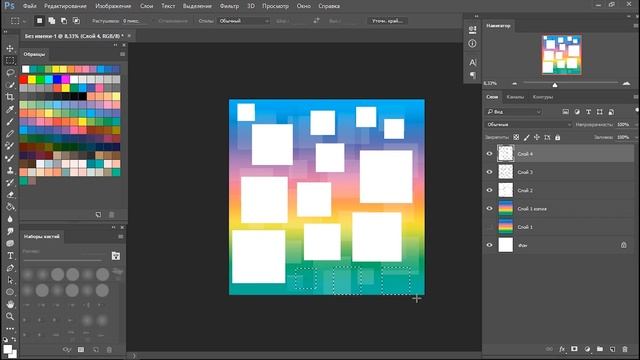Screen dimensions: 640x360
Task: Create new fill or adjustment layer
Action: (x=587, y=349)
